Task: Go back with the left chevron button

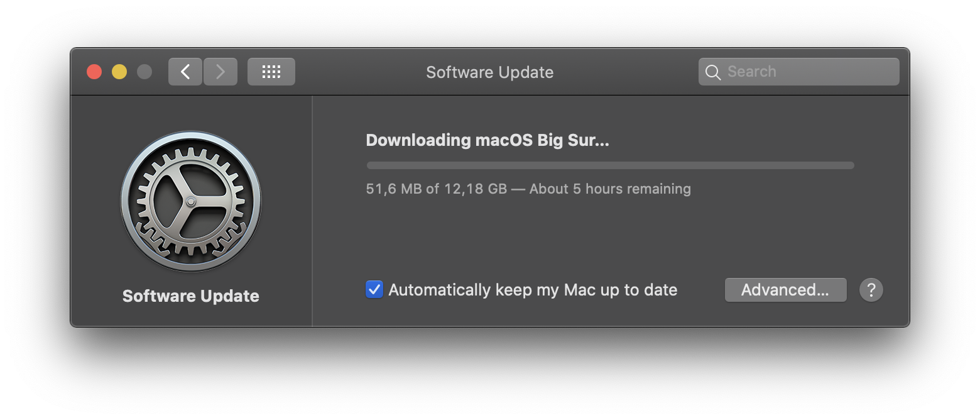Action: click(185, 72)
